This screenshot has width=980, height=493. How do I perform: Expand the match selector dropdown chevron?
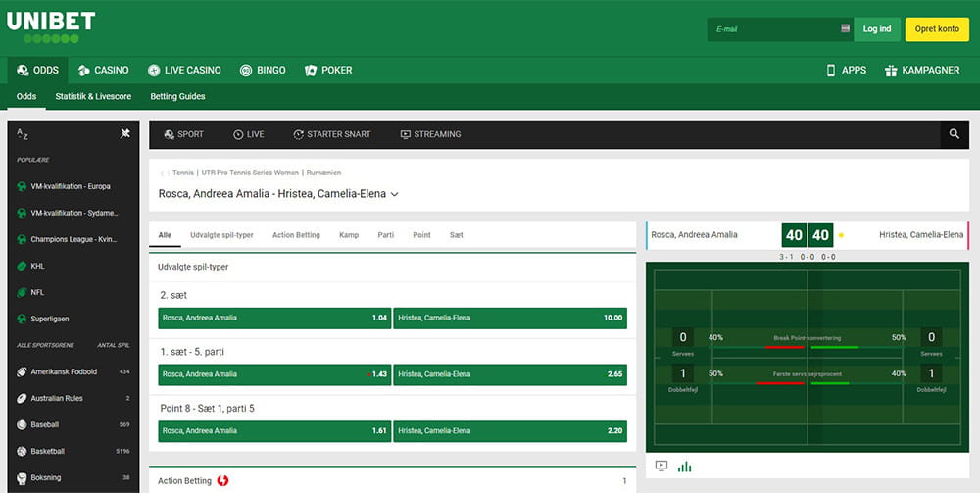click(x=394, y=194)
